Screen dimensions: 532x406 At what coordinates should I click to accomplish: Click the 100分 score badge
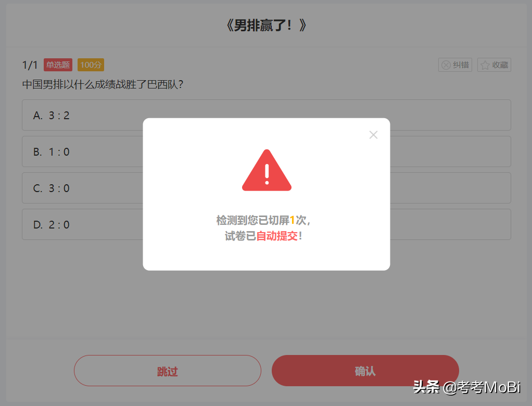(91, 65)
